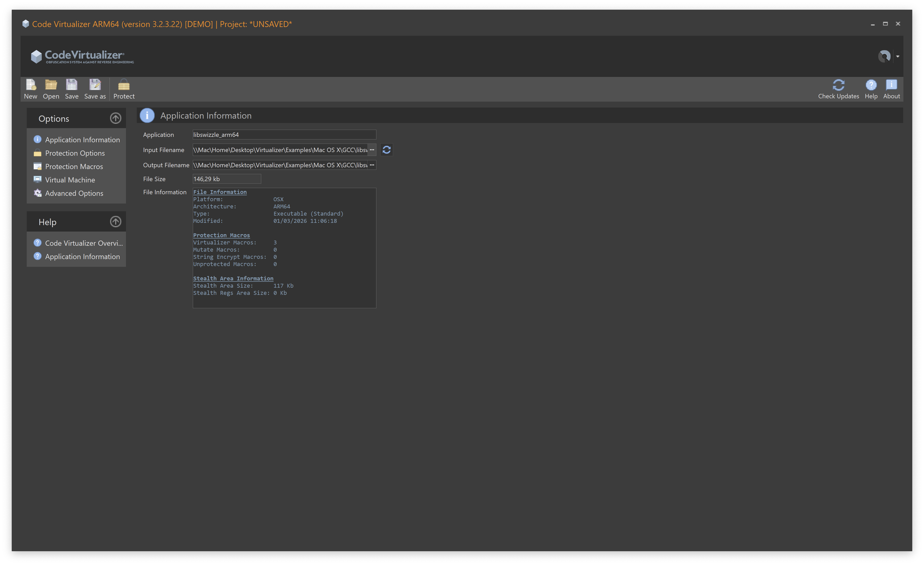Click the "OSX" platform value
This screenshot has width=924, height=565.
[x=278, y=200]
